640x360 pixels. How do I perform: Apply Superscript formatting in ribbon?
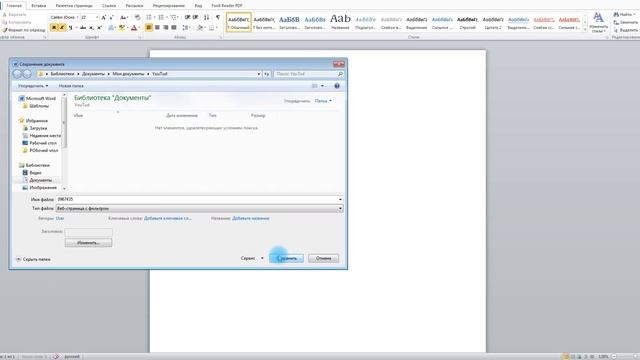[x=99, y=27]
